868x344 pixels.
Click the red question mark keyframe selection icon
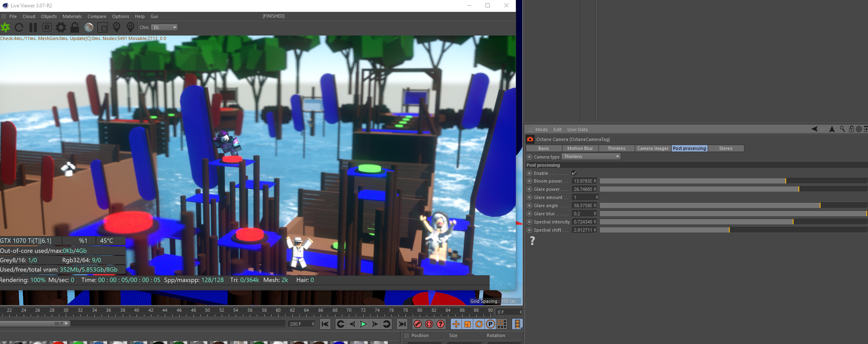441,324
